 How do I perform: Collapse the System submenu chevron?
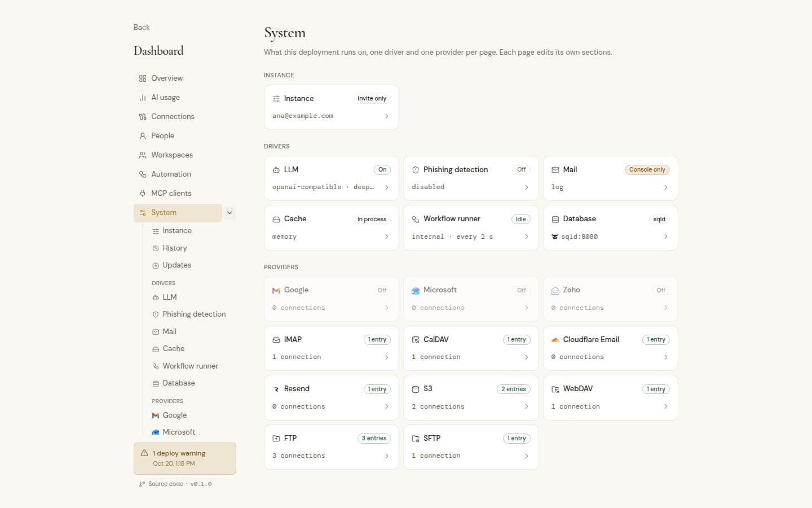pyautogui.click(x=230, y=213)
